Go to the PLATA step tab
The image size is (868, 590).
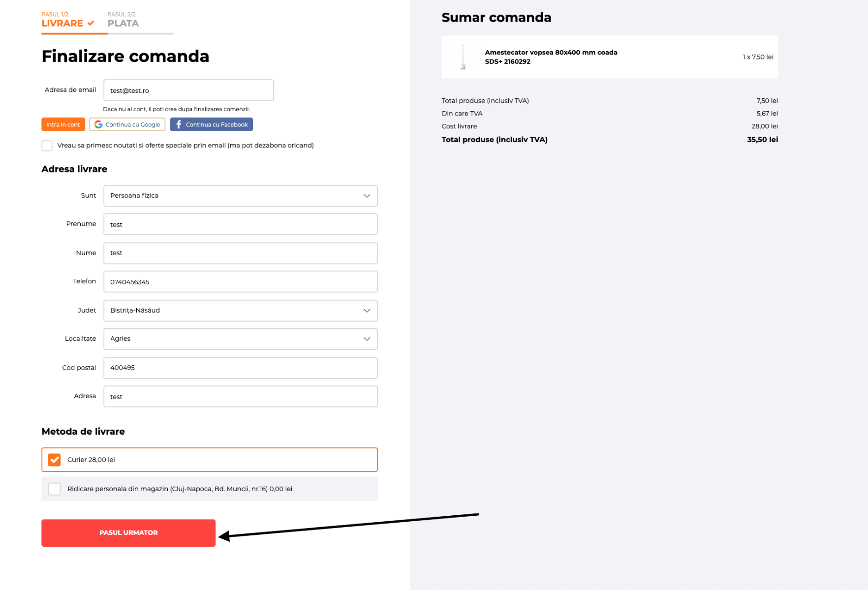(x=123, y=23)
